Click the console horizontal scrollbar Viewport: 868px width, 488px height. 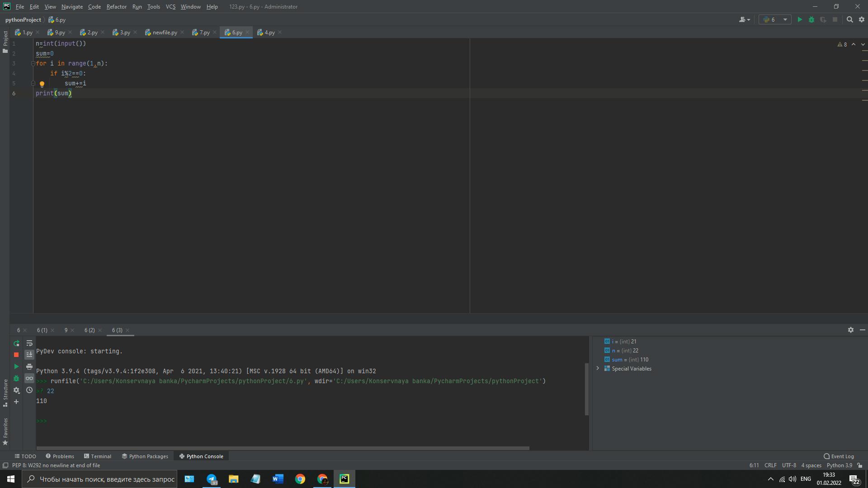click(x=283, y=448)
